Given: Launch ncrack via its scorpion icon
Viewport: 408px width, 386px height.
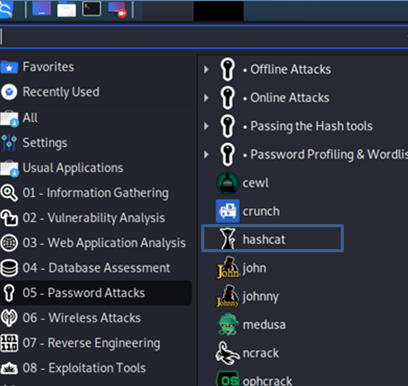Looking at the screenshot, I should [227, 353].
